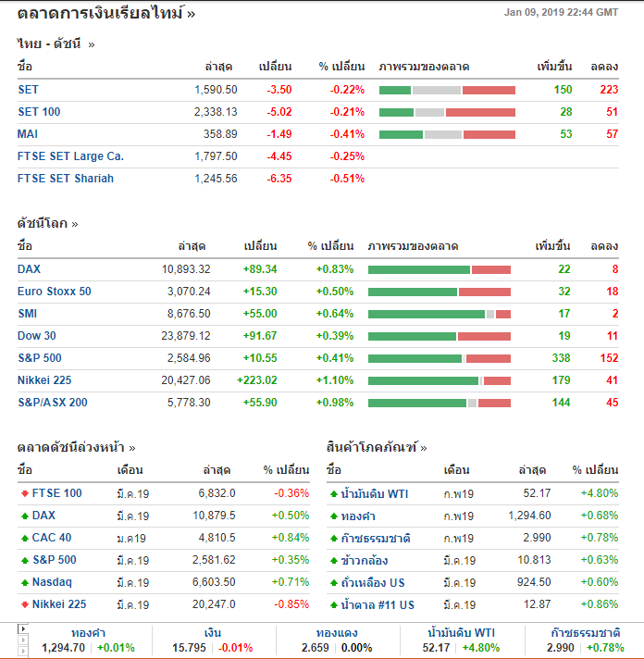Open the S&P/ASX 200 link
This screenshot has height=659, width=644.
coord(53,403)
